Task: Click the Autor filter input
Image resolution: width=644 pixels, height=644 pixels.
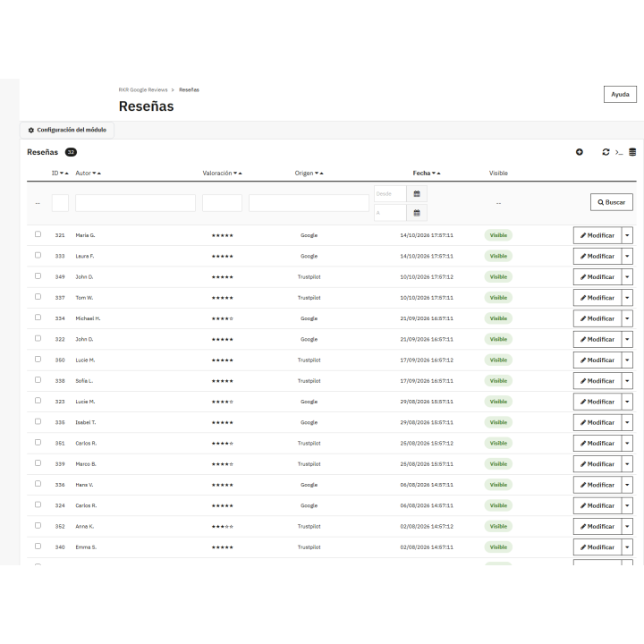Action: coord(135,203)
